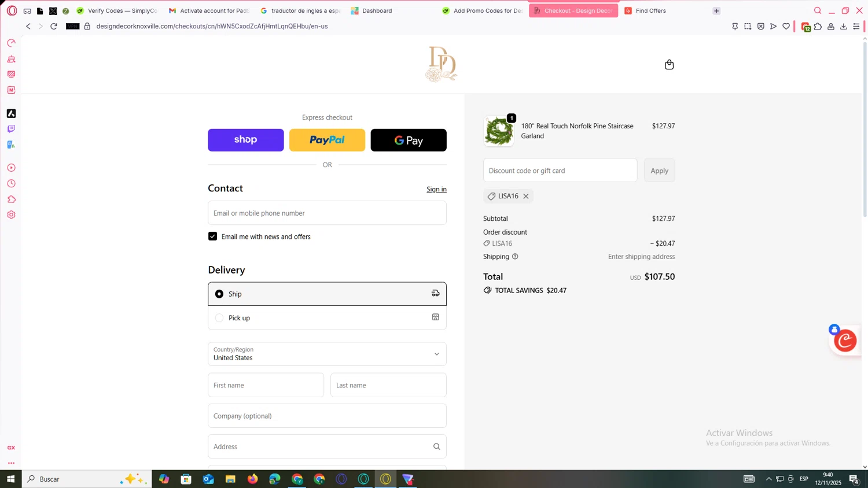The height and width of the screenshot is (488, 868).
Task: Pay with the Google Pay button
Action: click(x=409, y=140)
